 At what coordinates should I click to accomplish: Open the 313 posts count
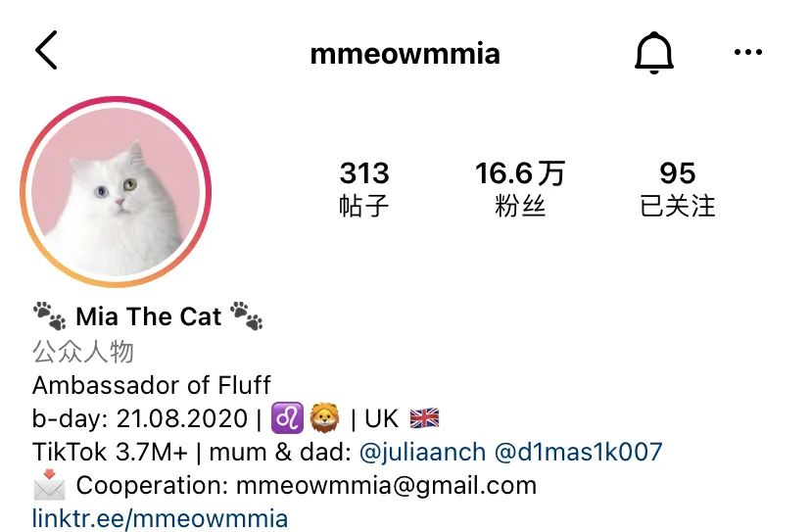[x=364, y=188]
